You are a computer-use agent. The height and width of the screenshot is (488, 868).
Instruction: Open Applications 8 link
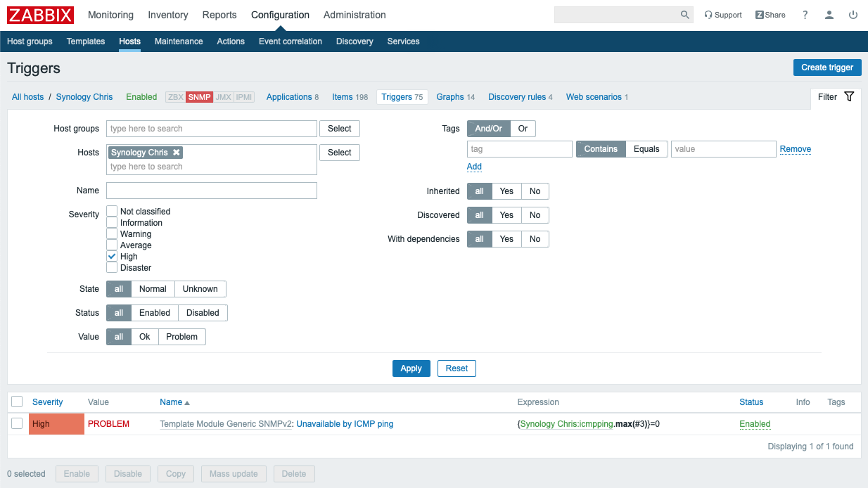click(293, 97)
